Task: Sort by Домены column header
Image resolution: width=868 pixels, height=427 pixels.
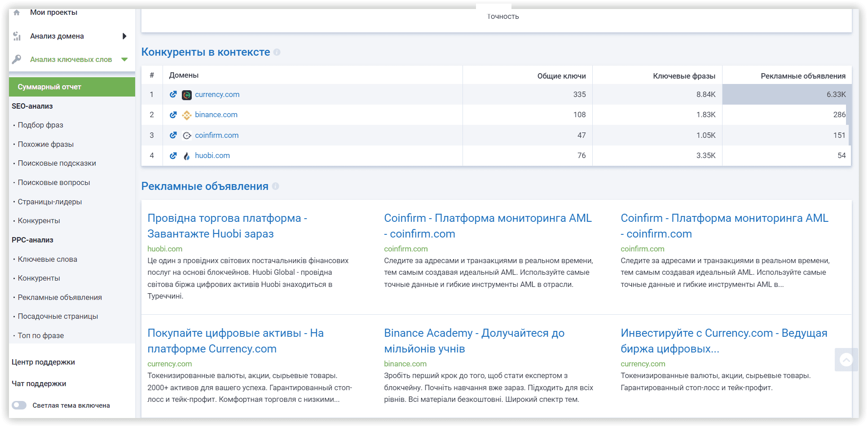Action: pyautogui.click(x=184, y=75)
